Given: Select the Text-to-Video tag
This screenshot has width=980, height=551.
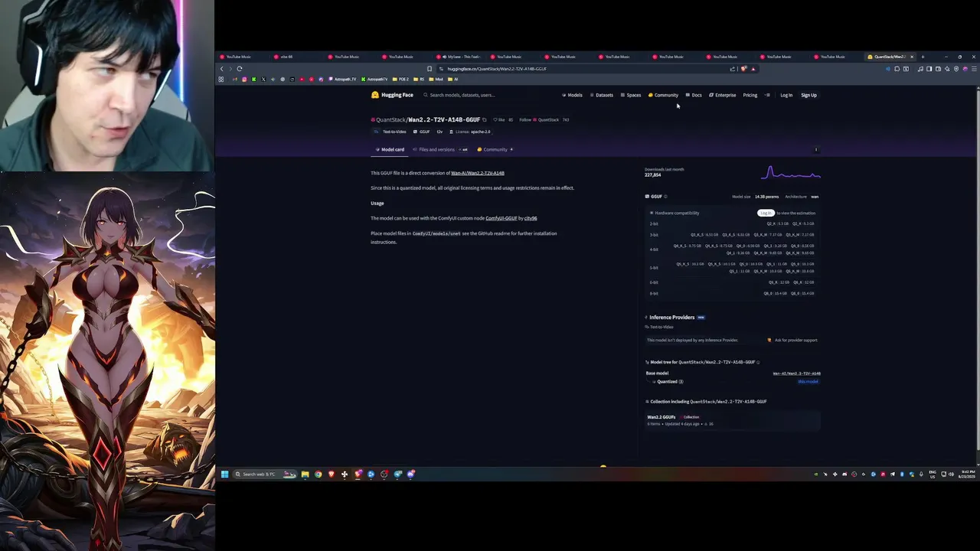Looking at the screenshot, I should point(390,132).
